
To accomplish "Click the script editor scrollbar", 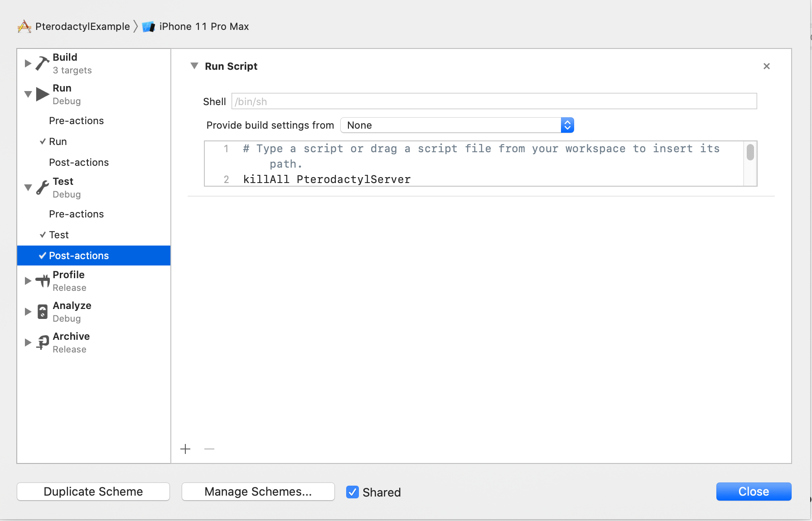I will tap(750, 152).
